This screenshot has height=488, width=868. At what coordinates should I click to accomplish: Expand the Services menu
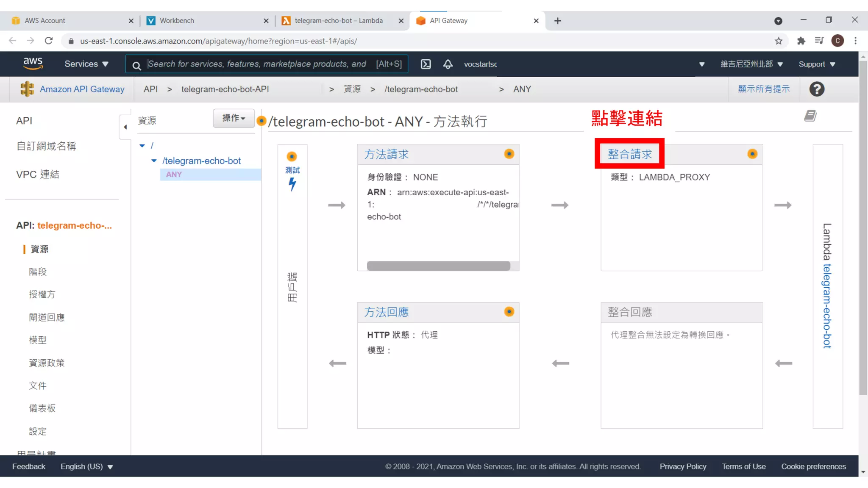(86, 64)
